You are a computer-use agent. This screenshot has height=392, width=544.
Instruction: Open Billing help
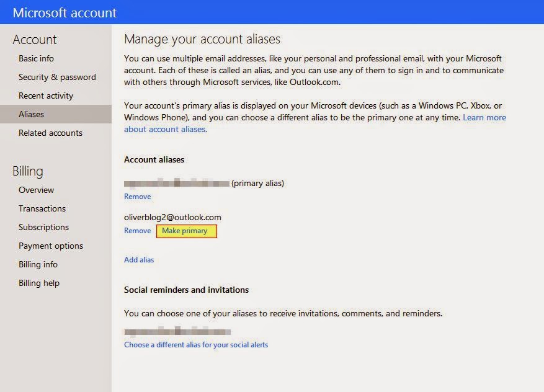point(39,283)
